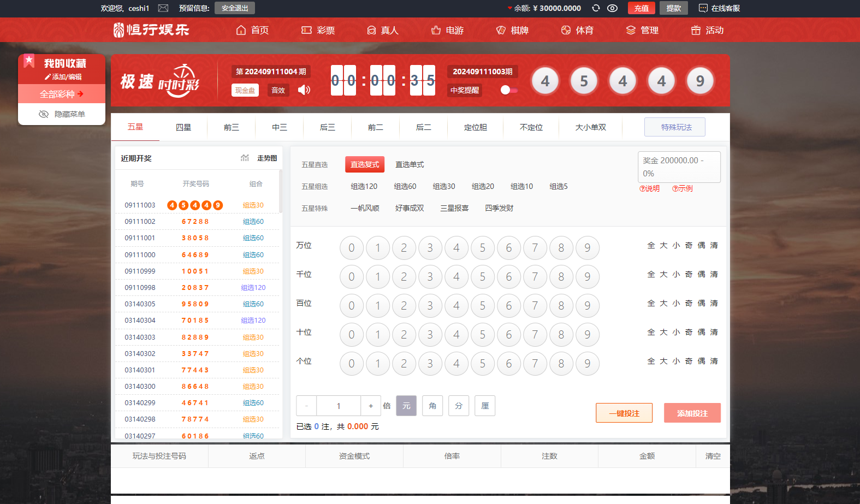Switch to the 定位胆 tab
The height and width of the screenshot is (504, 860).
coord(475,127)
